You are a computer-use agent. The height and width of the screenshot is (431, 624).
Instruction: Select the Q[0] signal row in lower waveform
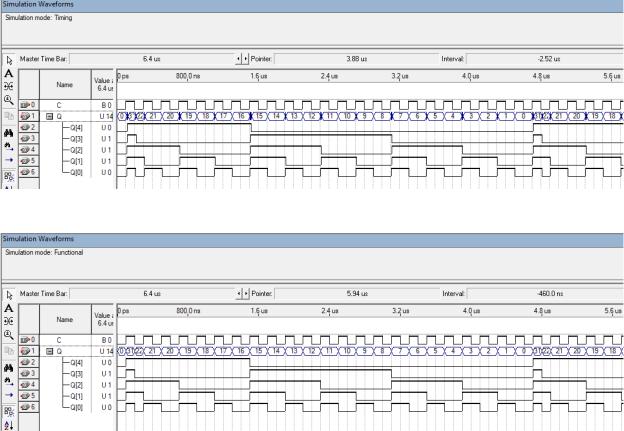66,408
